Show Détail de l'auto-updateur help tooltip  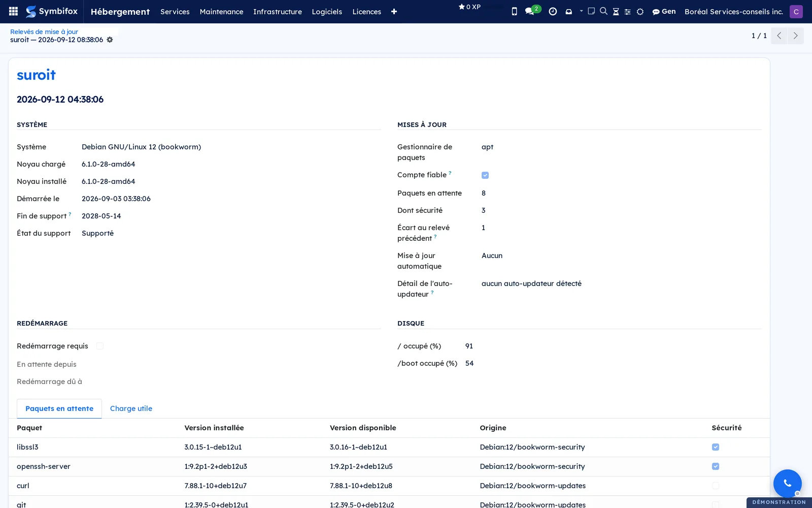432,292
